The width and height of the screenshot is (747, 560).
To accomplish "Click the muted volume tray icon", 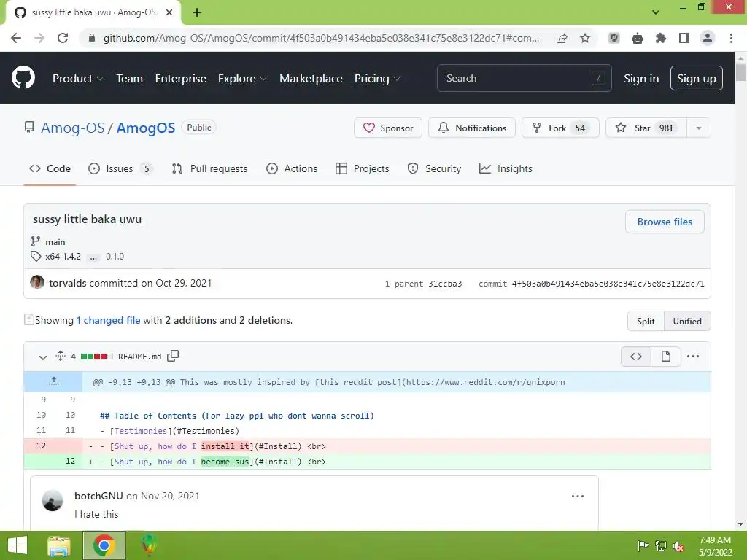I will (678, 546).
